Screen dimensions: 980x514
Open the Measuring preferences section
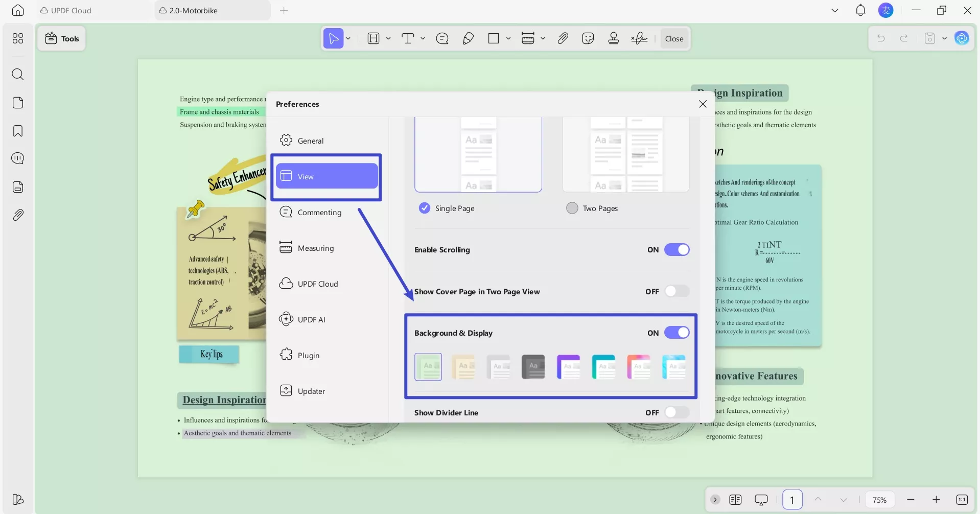(327, 248)
